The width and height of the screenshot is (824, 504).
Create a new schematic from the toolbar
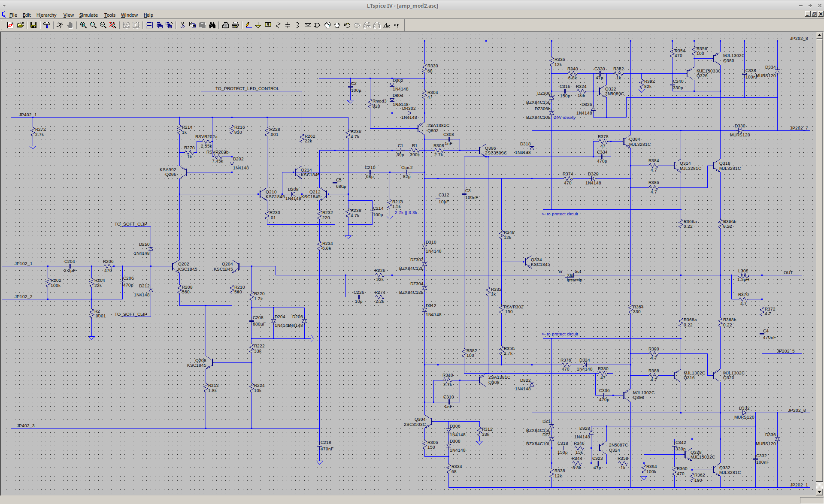point(10,25)
